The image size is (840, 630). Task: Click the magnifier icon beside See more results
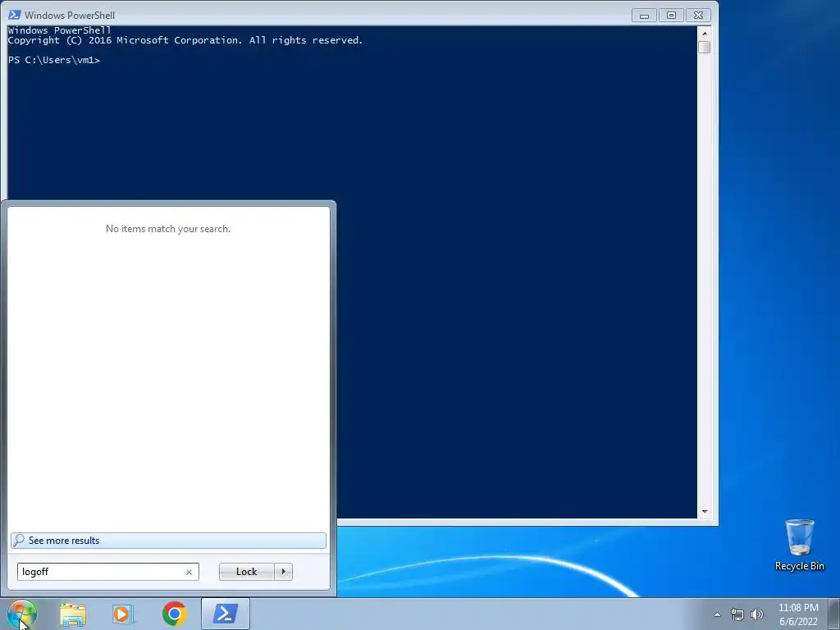19,540
